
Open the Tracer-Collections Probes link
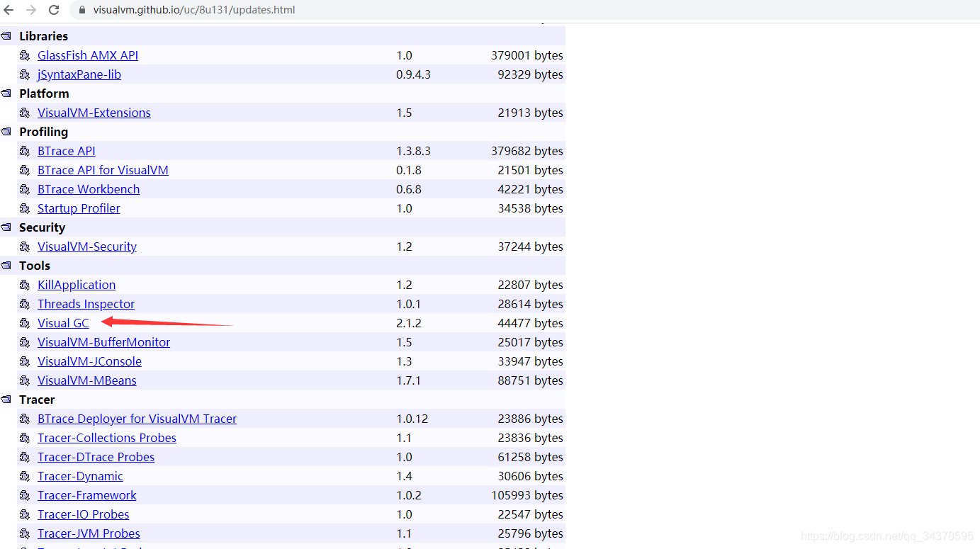(x=107, y=438)
